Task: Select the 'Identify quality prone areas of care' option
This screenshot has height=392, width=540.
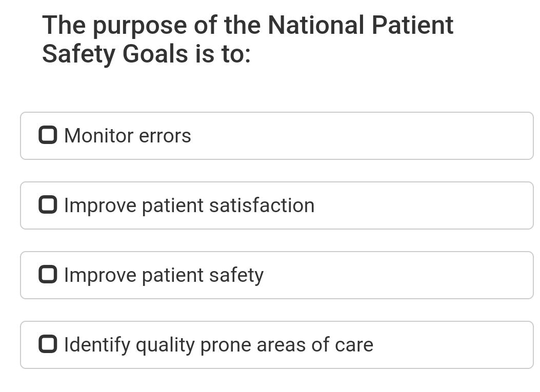Action: click(x=276, y=344)
